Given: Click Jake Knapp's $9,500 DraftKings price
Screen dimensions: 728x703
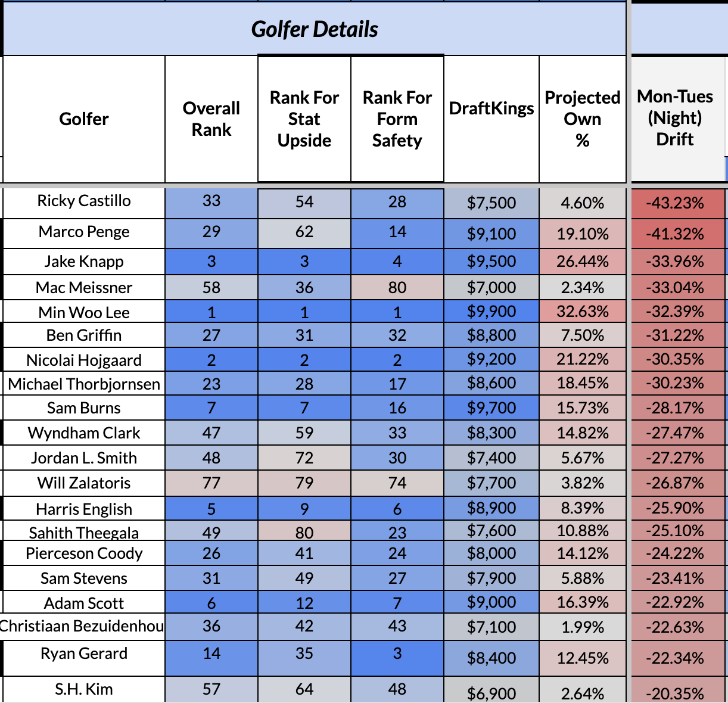Looking at the screenshot, I should click(x=491, y=262).
